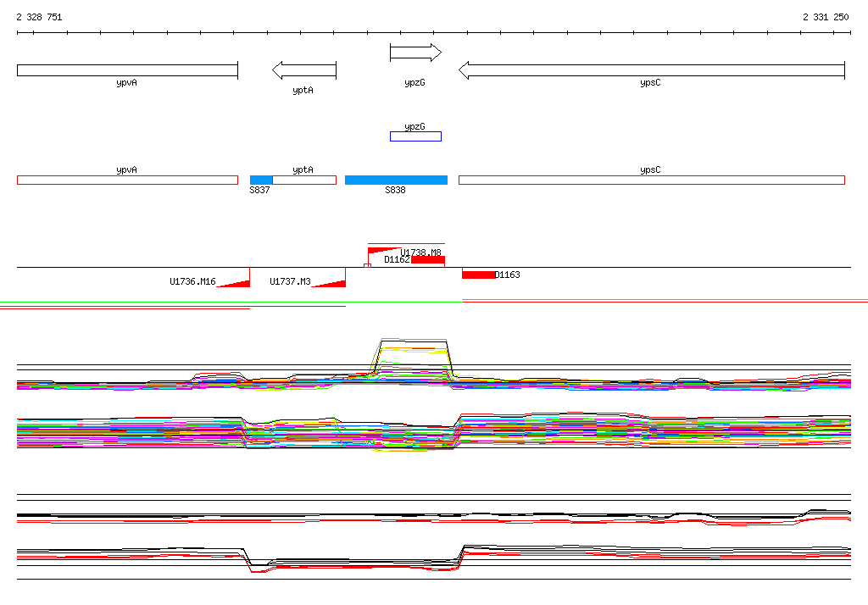Screen dimensions: 868x605
Task: Click the red-outlined ypvA segment box
Action: [x=127, y=180]
